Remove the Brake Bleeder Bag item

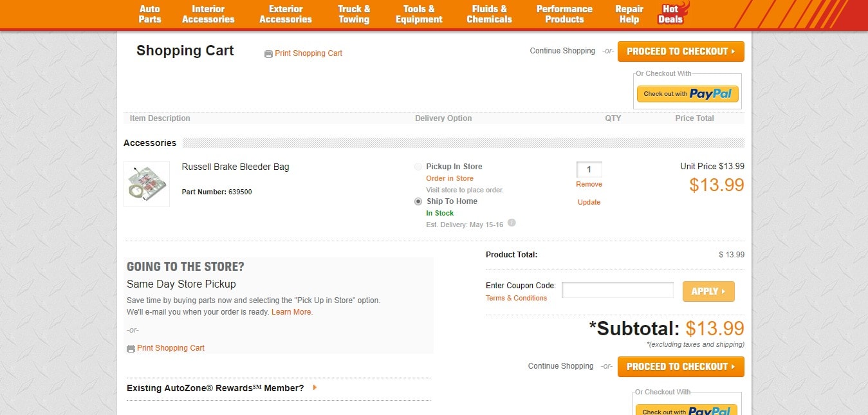pos(589,184)
